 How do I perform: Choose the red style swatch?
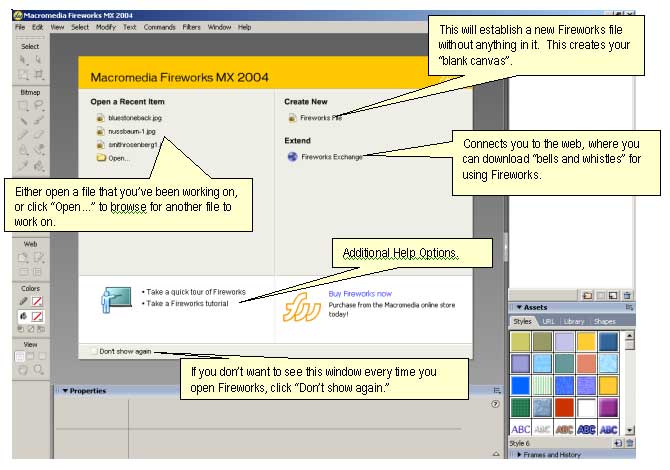point(564,407)
